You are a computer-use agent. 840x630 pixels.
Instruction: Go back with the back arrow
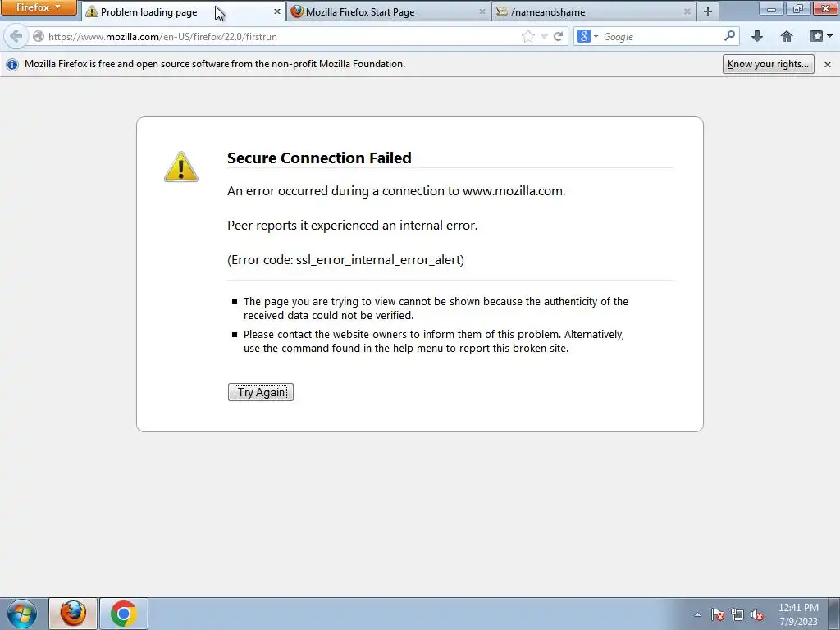click(x=16, y=36)
